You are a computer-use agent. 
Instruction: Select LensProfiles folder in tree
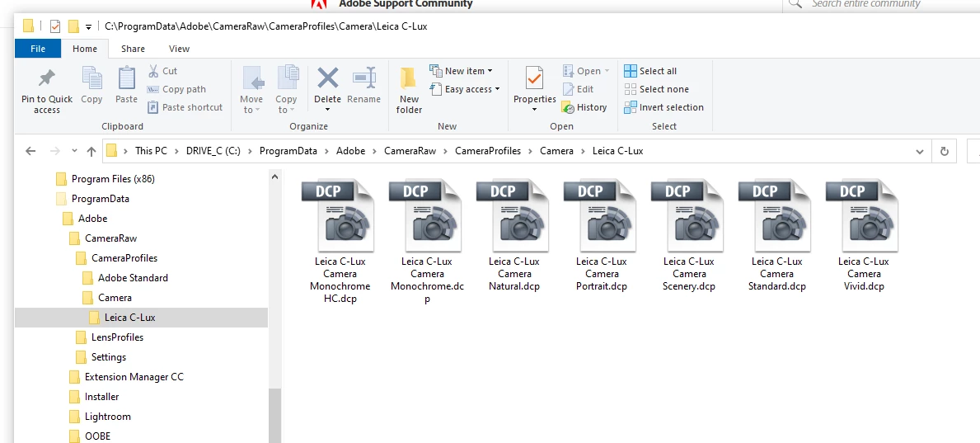pos(117,337)
